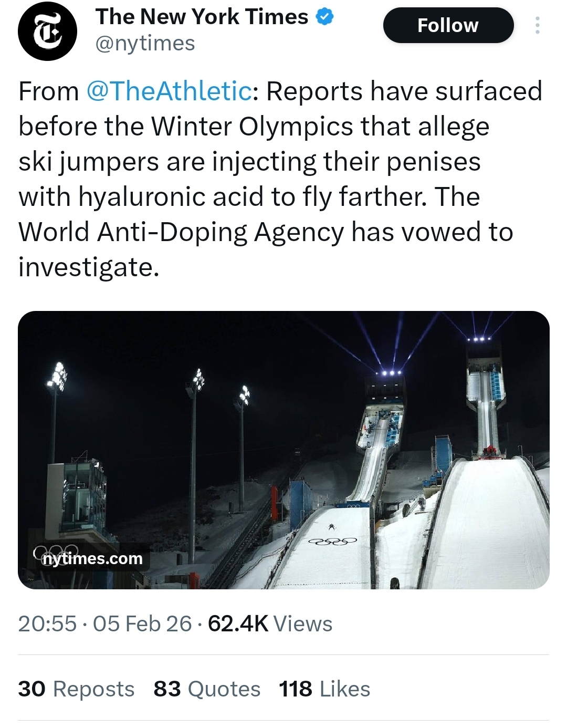Click the 20:55 timestamp
The image size is (567, 728).
pos(47,624)
